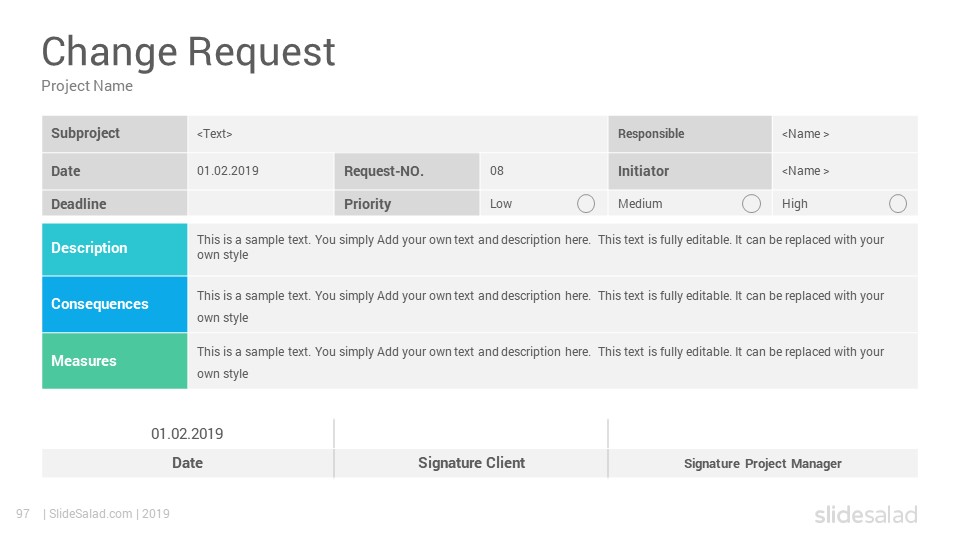
Task: Click the slidesalad logo in corner
Action: [x=865, y=515]
